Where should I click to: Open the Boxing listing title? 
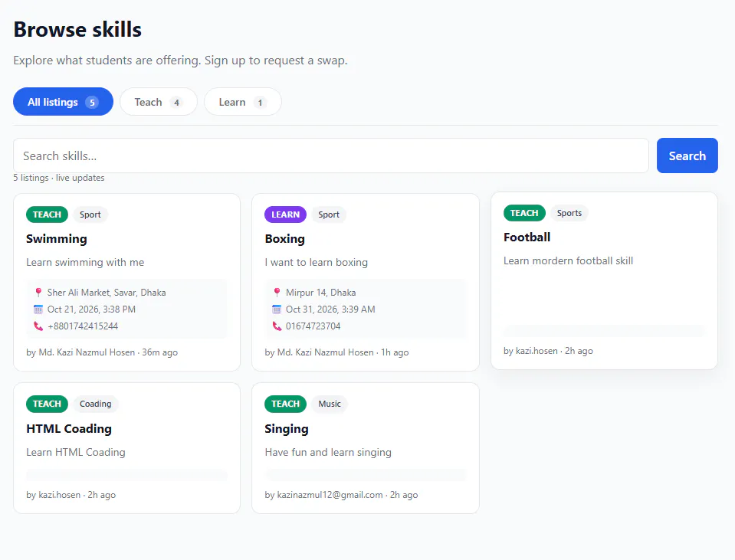click(x=285, y=239)
